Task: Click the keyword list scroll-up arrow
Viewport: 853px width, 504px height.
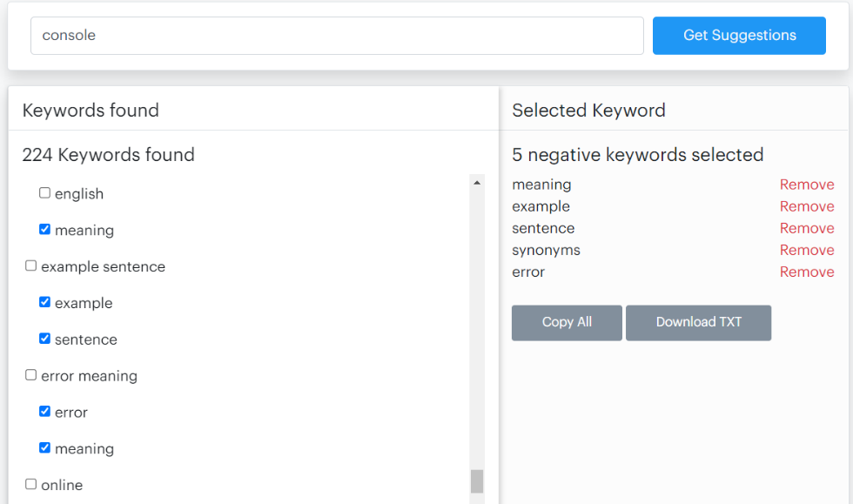Action: [x=477, y=183]
